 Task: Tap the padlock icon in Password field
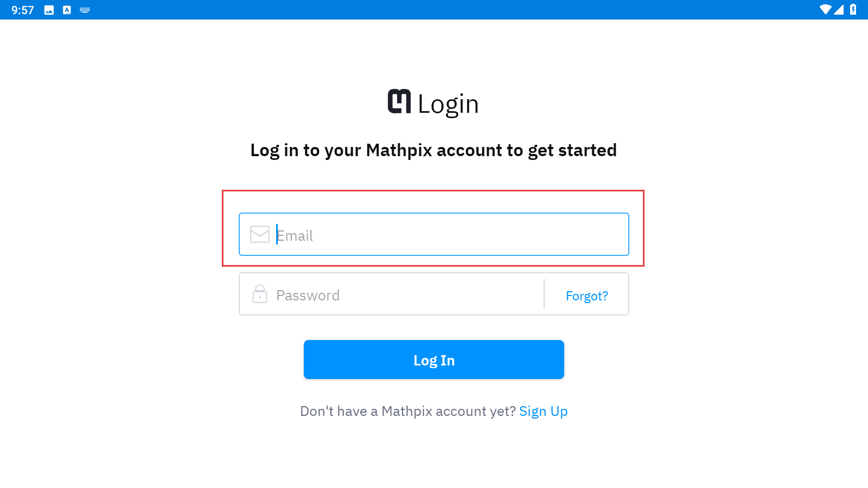pyautogui.click(x=260, y=294)
